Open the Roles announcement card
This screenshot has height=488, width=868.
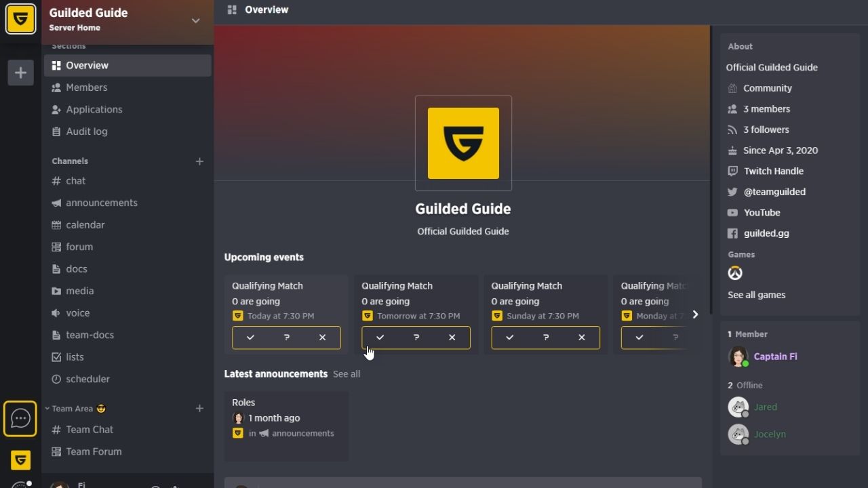pos(286,426)
